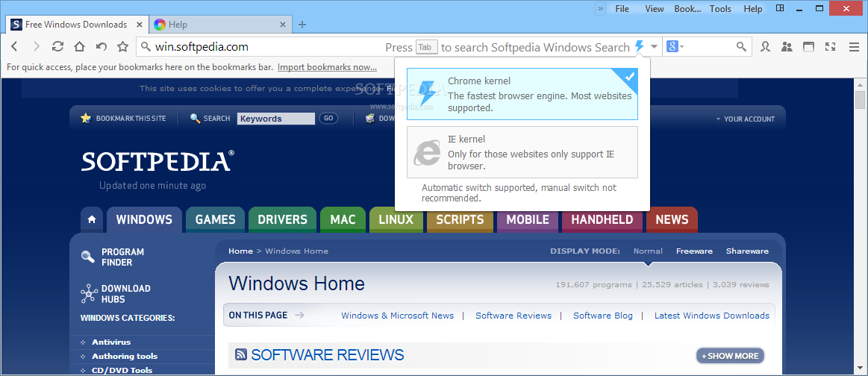
Task: Click Import bookmarks now link
Action: (327, 67)
